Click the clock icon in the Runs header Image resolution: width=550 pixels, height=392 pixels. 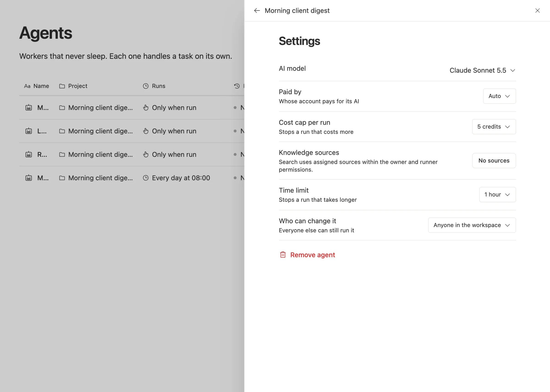coord(146,86)
